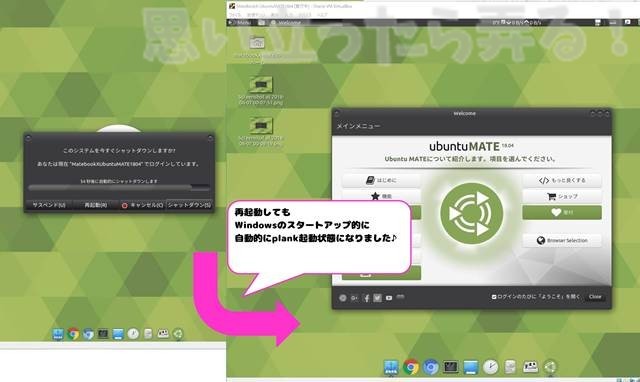This screenshot has height=382, width=640.
Task: Open Browser Selection in Welcome
Action: tap(562, 240)
